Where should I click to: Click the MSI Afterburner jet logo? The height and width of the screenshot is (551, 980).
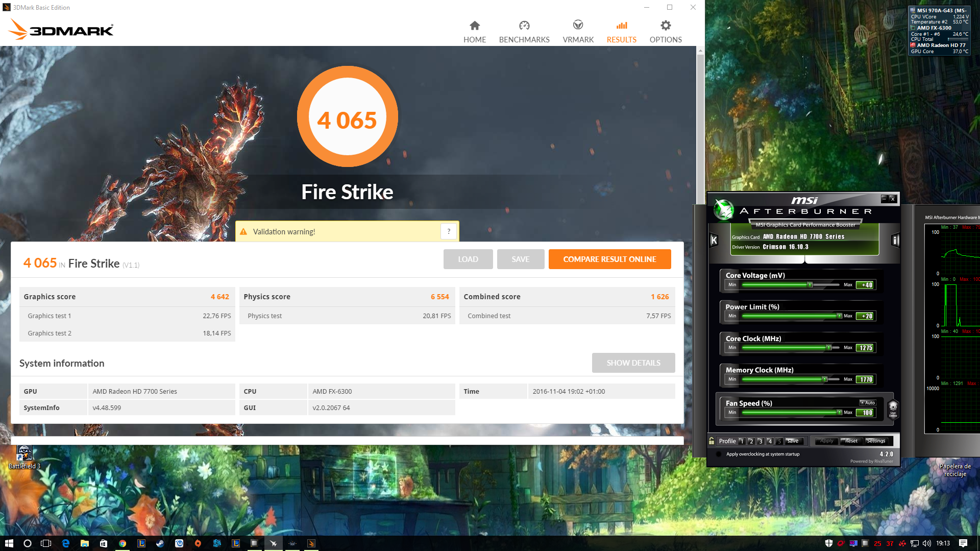[x=723, y=209]
